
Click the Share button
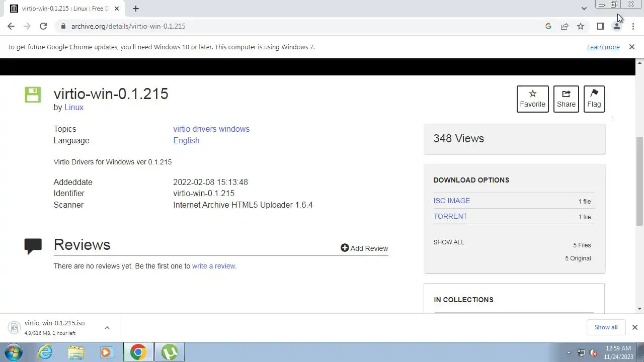[566, 99]
